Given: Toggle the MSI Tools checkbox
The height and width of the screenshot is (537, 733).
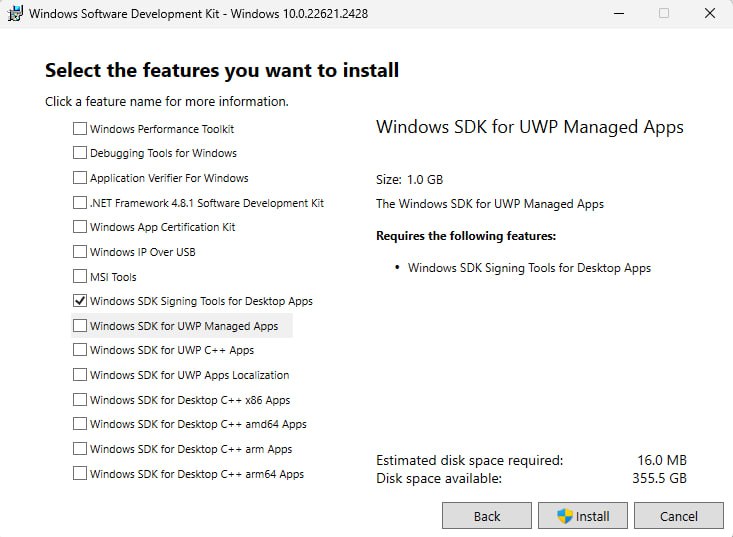Looking at the screenshot, I should point(80,277).
